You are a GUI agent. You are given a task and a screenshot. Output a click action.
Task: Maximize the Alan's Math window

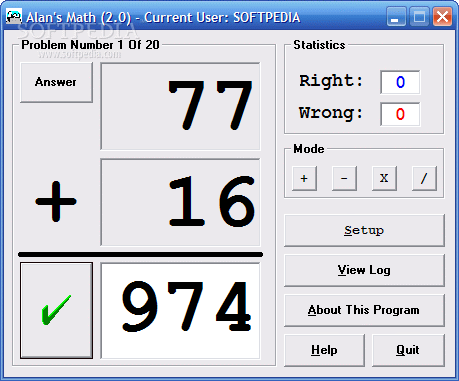(419, 16)
